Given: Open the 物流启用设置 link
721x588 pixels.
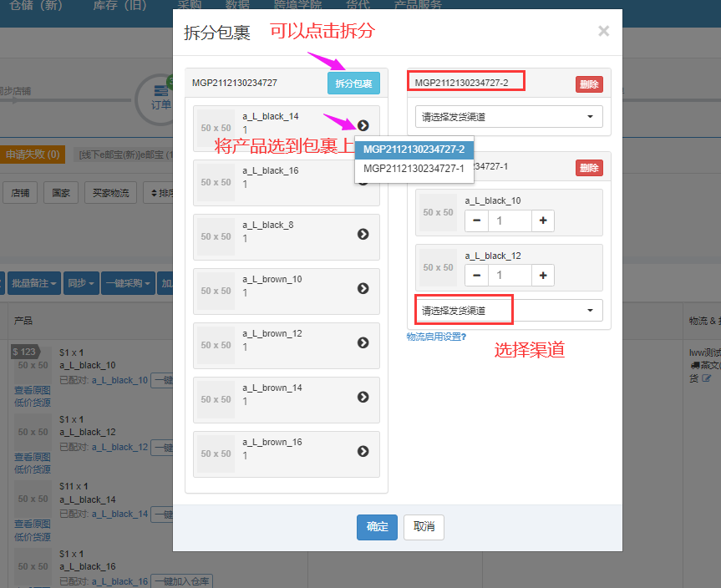Looking at the screenshot, I should point(436,337).
